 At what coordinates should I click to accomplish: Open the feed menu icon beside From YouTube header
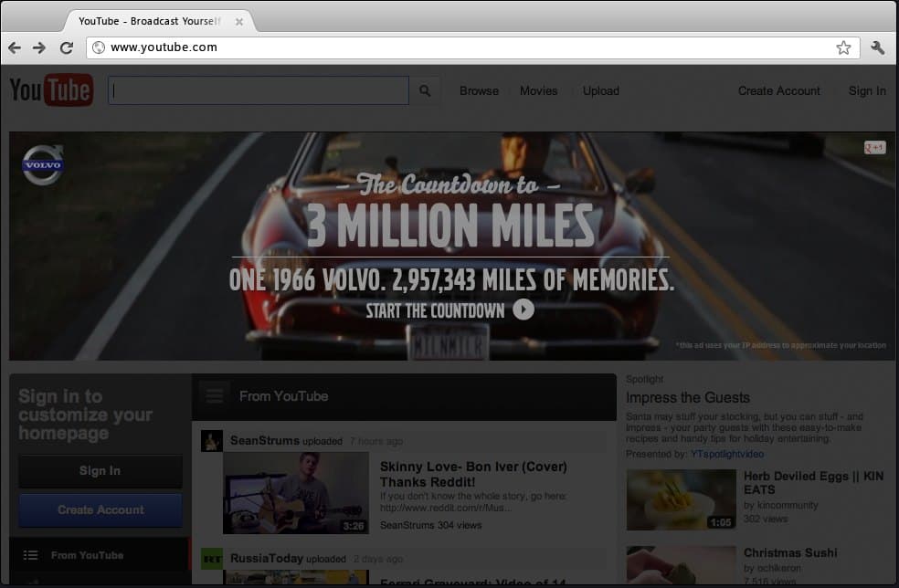pyautogui.click(x=215, y=395)
